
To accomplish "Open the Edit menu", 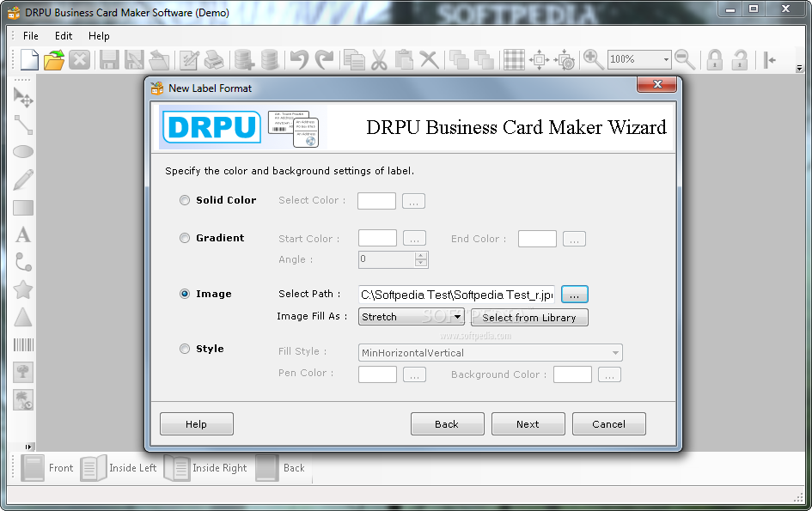I will pos(64,36).
